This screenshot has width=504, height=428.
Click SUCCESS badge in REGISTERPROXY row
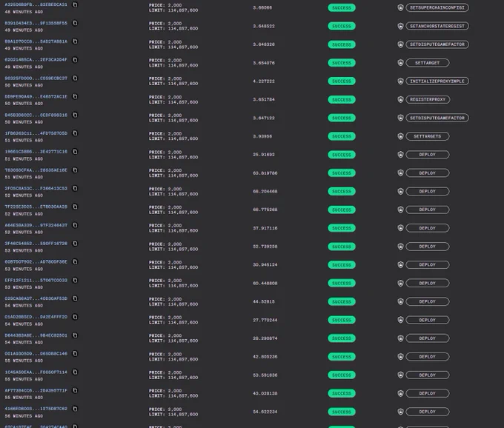342,99
